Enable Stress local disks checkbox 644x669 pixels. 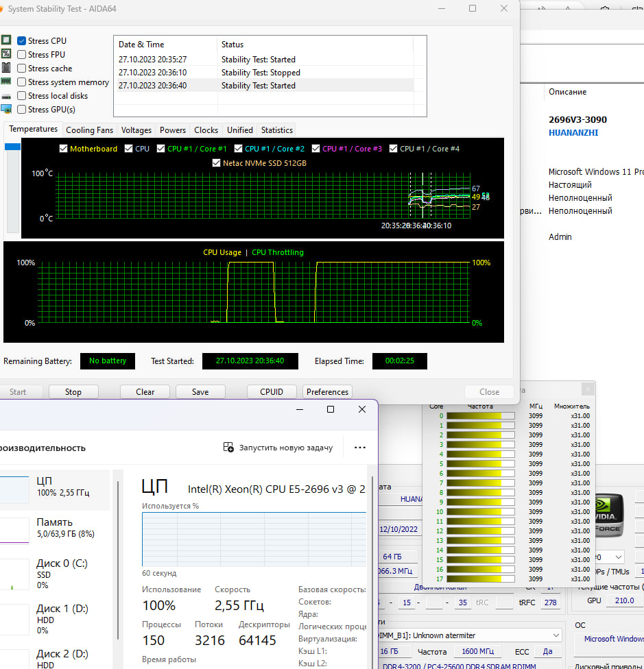(22, 95)
